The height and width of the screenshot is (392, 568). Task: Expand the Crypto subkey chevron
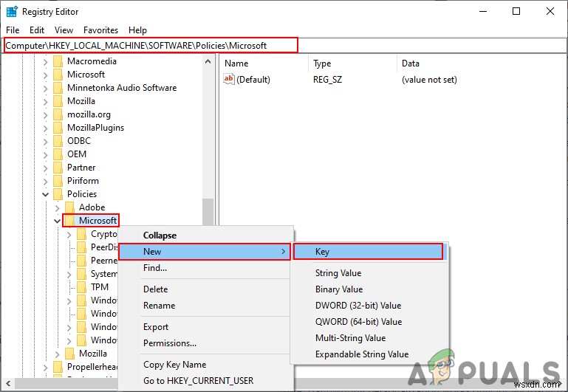coord(69,235)
